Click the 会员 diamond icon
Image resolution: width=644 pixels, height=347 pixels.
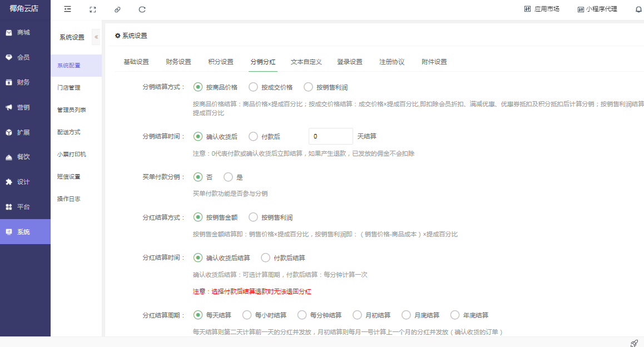click(9, 57)
